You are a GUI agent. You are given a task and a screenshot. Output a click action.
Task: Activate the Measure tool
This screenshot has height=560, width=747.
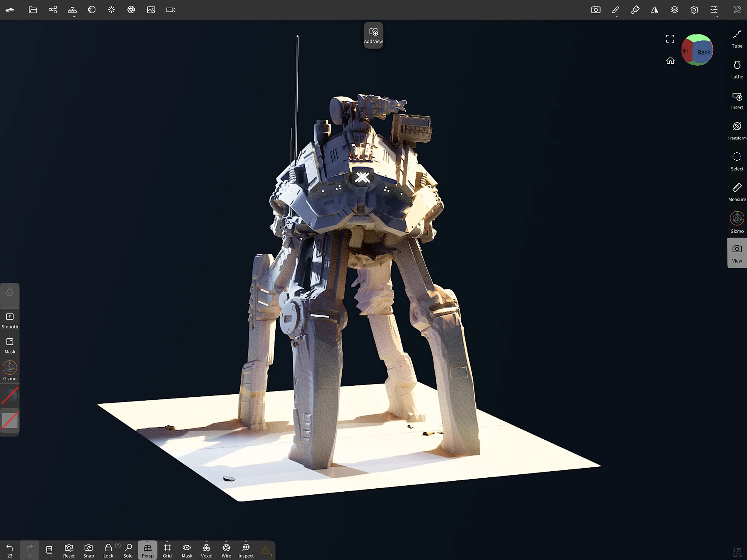point(737,192)
